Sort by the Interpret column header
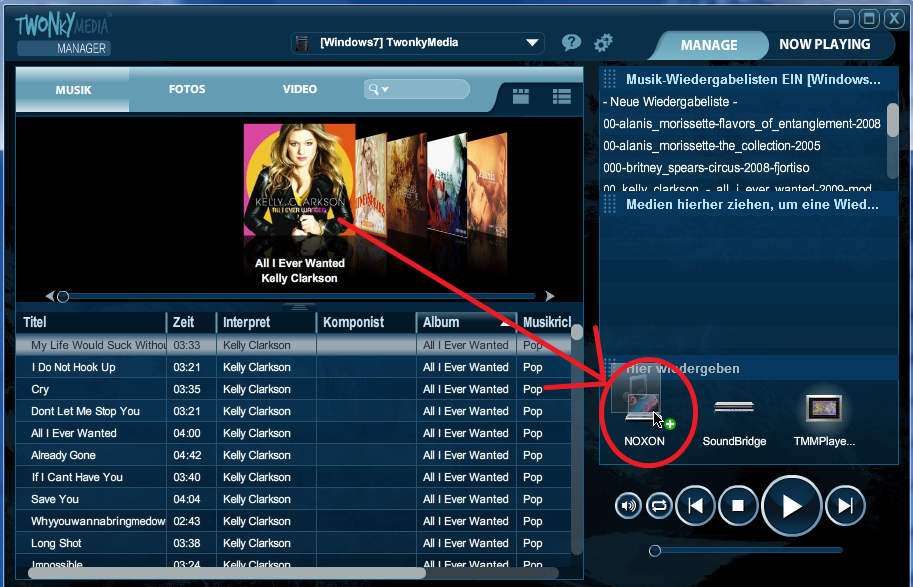 pos(266,322)
